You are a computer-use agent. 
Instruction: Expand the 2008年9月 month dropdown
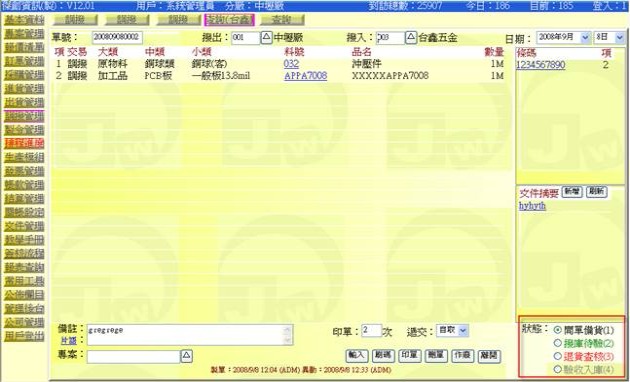pos(585,37)
